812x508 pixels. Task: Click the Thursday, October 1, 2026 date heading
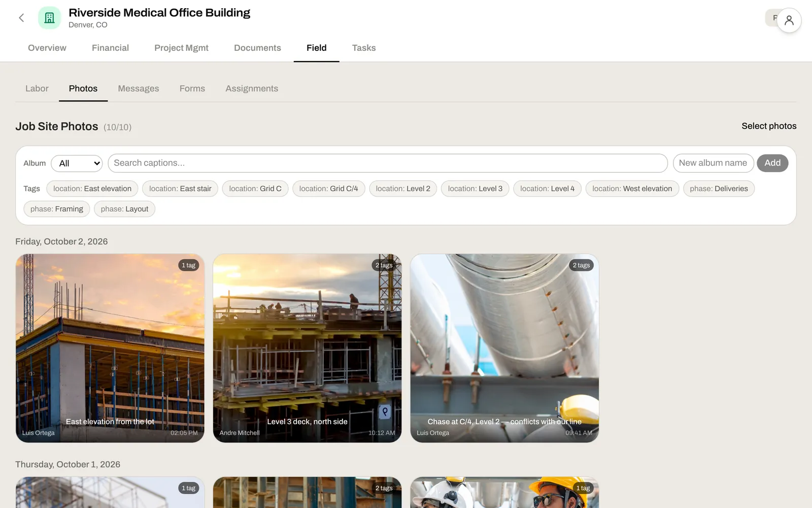[67, 464]
